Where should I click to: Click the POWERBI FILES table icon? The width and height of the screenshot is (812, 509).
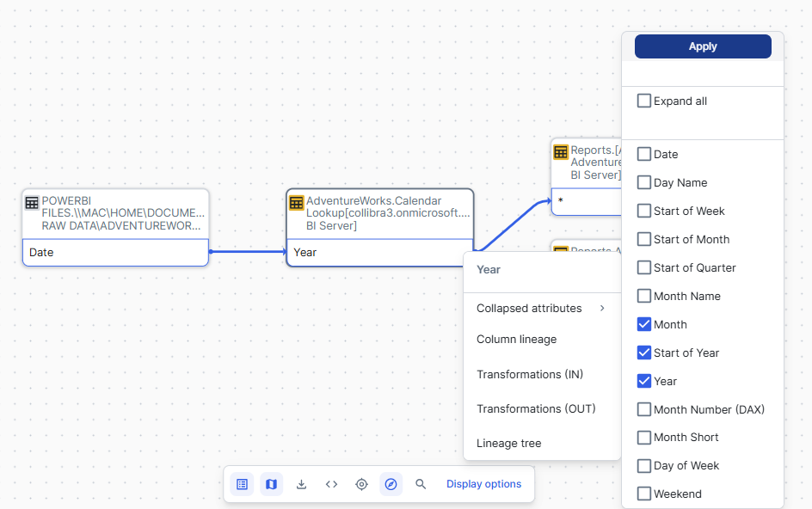(x=32, y=202)
